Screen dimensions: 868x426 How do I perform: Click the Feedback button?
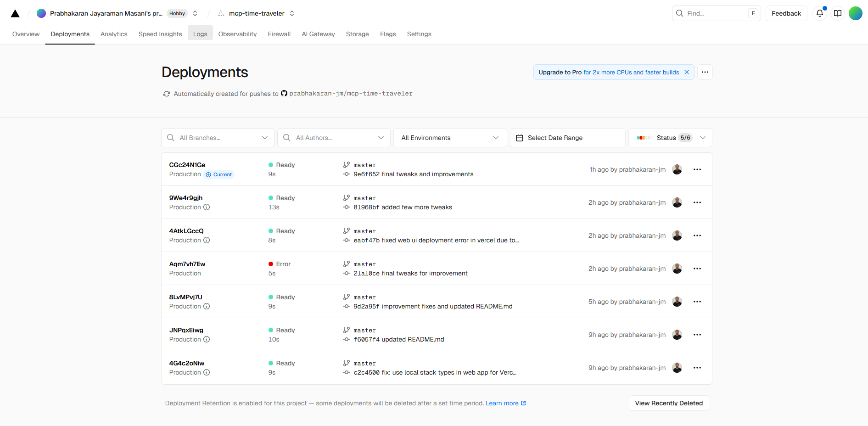point(786,13)
